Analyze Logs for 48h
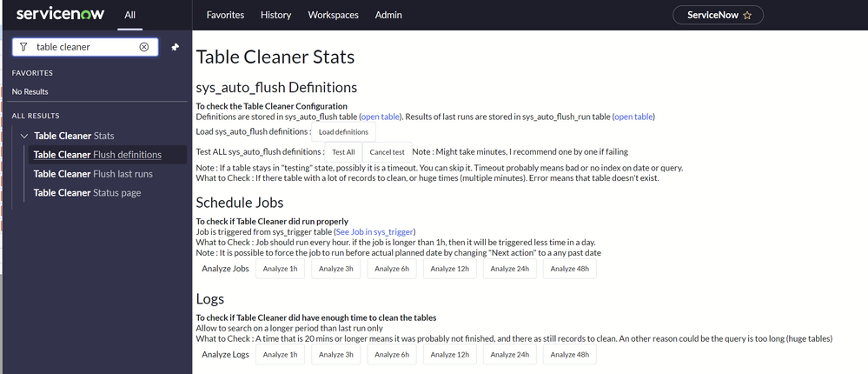 click(x=570, y=355)
